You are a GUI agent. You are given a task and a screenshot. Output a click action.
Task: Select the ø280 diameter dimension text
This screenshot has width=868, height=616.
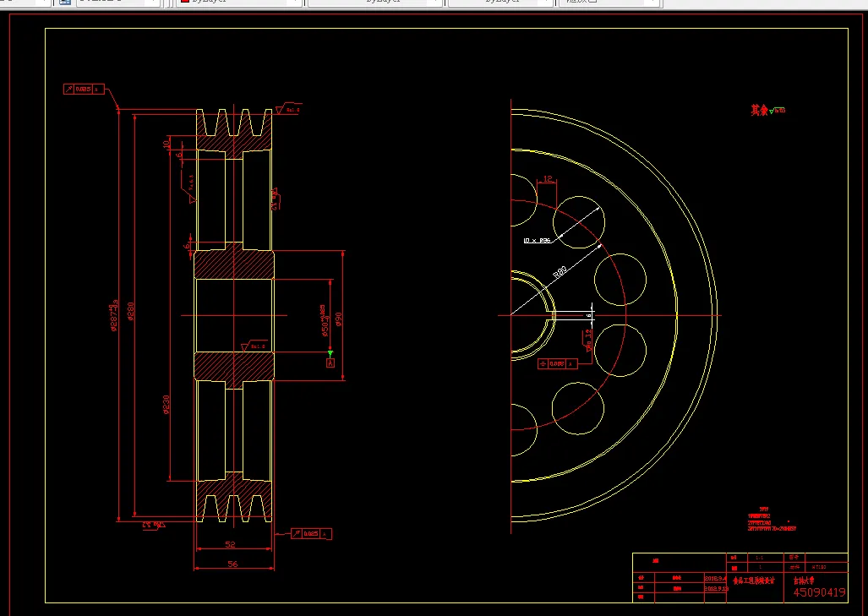click(x=131, y=311)
